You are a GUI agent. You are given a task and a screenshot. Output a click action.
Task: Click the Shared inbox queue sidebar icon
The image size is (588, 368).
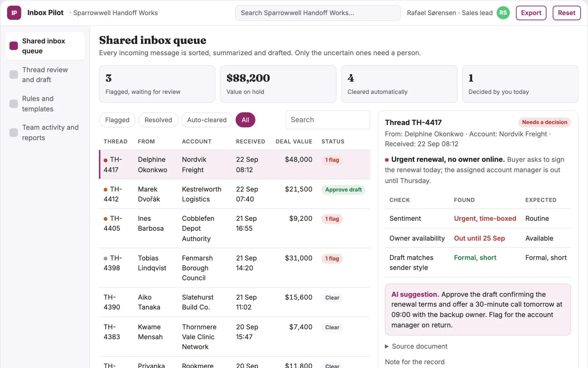14,46
